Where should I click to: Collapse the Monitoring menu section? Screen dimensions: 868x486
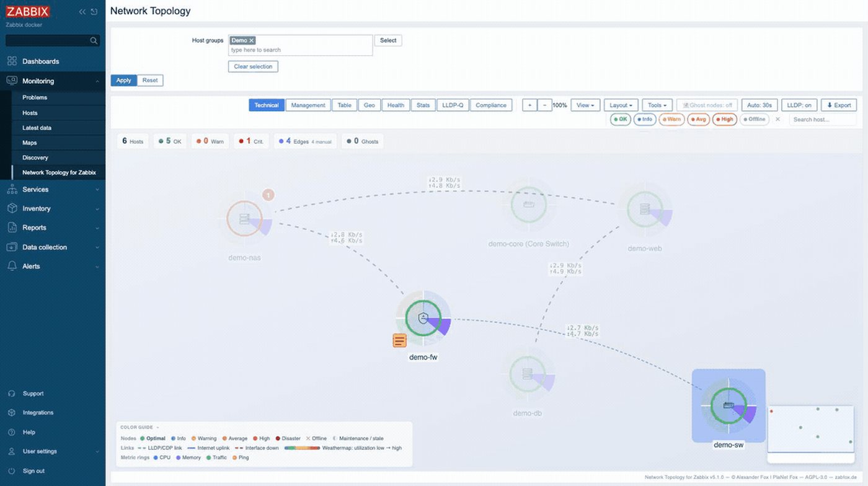pos(53,81)
